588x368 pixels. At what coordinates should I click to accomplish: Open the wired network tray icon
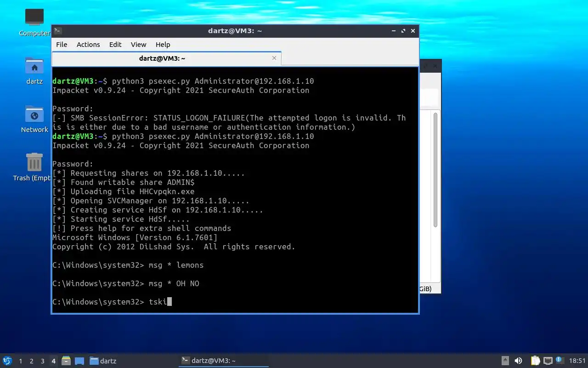click(548, 361)
